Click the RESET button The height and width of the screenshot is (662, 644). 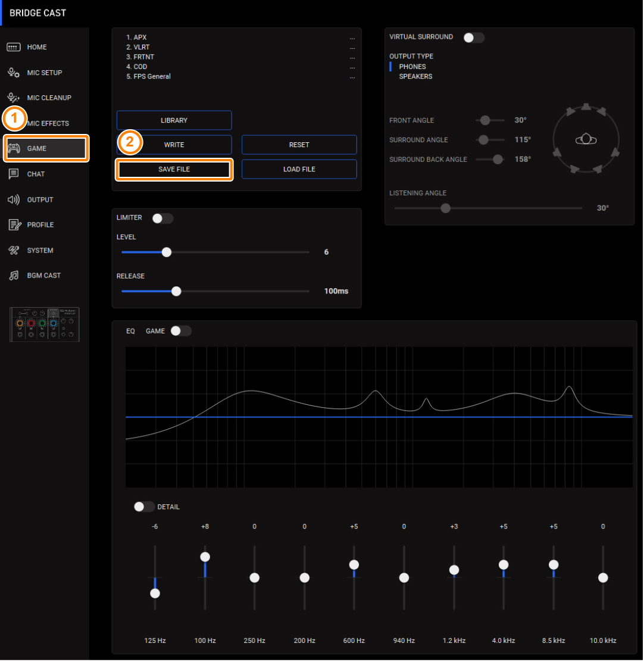tap(299, 145)
